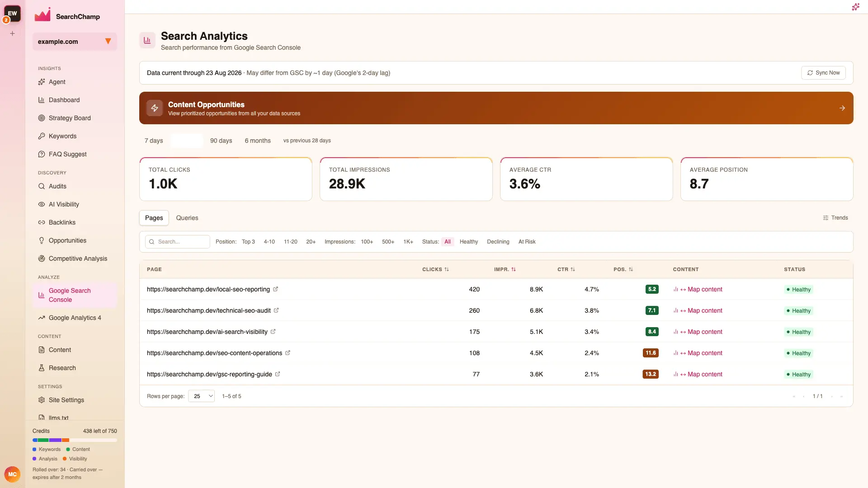Open the MC user avatar

pyautogui.click(x=12, y=474)
